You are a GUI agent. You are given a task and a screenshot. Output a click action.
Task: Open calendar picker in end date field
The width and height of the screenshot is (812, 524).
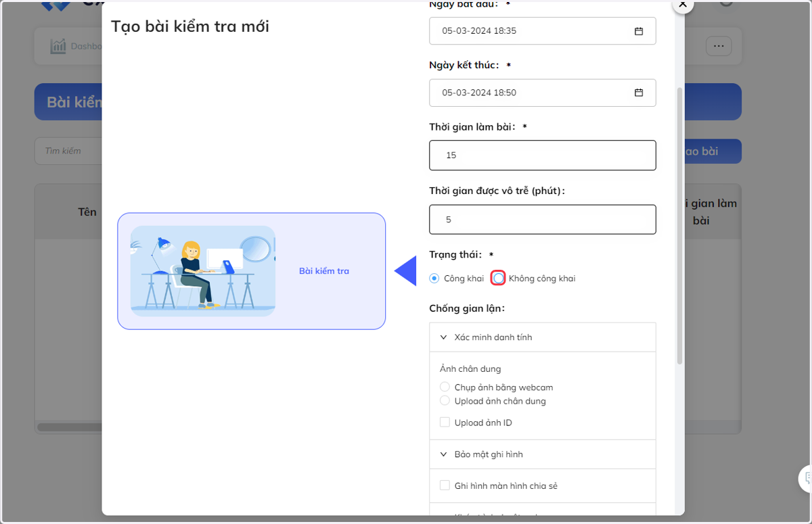(638, 93)
